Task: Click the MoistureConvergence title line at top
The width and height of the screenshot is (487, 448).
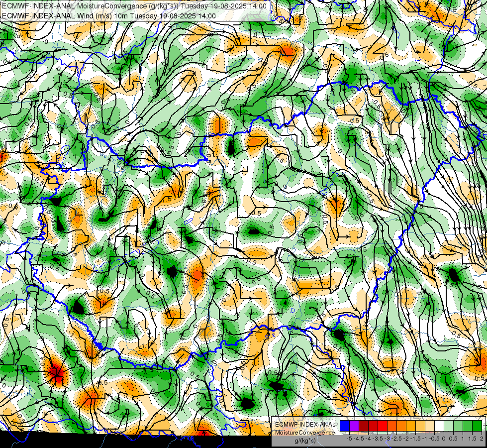Action: [134, 6]
